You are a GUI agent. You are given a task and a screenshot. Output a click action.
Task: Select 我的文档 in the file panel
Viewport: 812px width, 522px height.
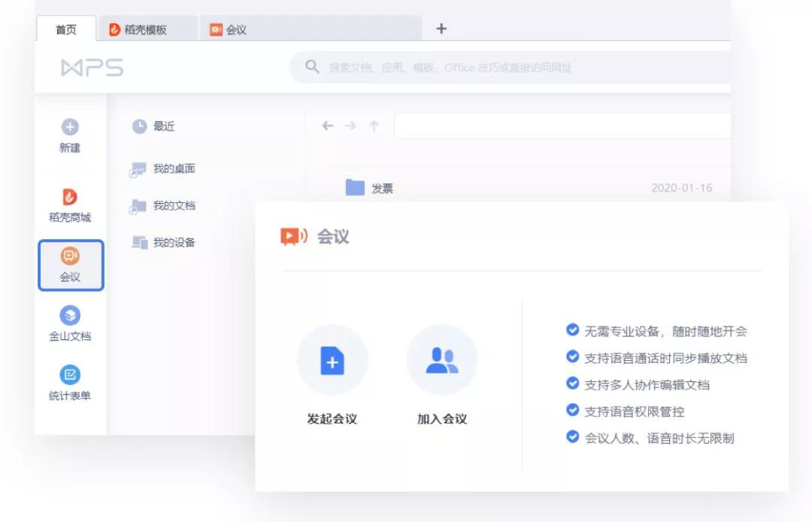[x=174, y=206]
